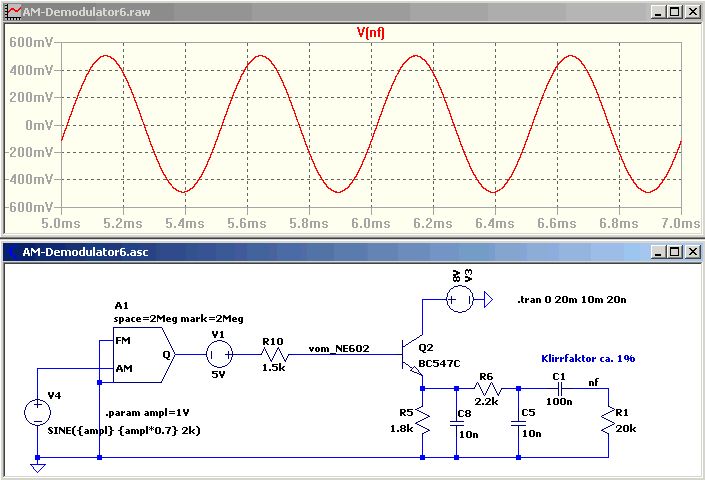
Task: Click the 5.4ms x-axis label
Action: coord(185,223)
